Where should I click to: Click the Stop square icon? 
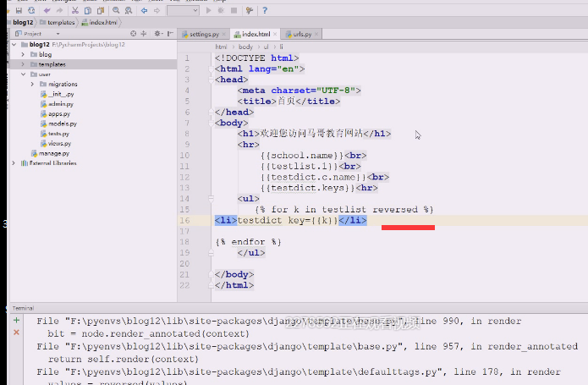coord(234,10)
